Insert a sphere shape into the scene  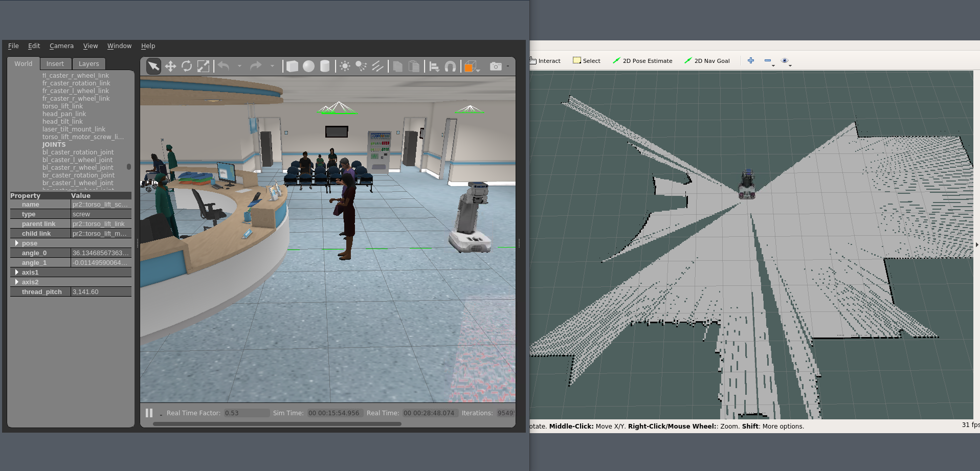coord(308,66)
